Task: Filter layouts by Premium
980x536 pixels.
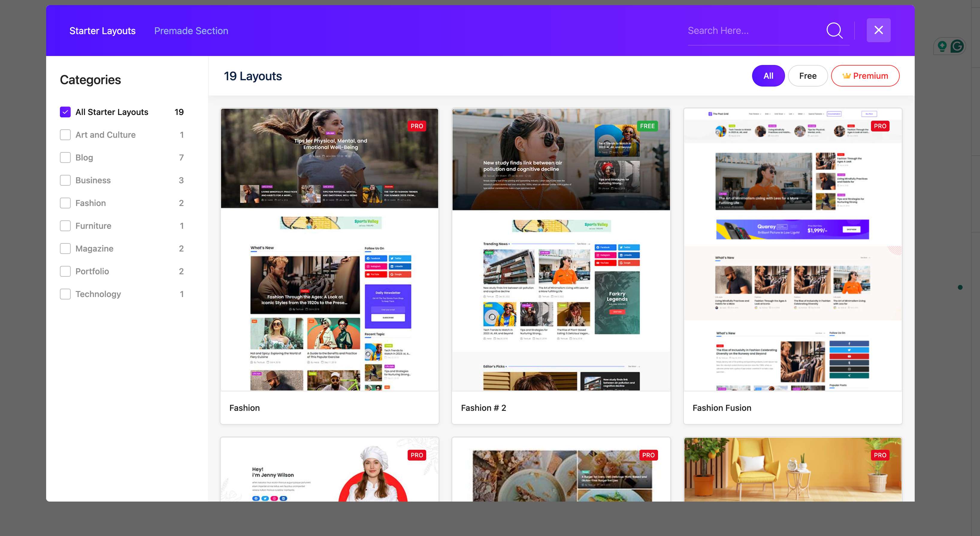Action: (865, 76)
